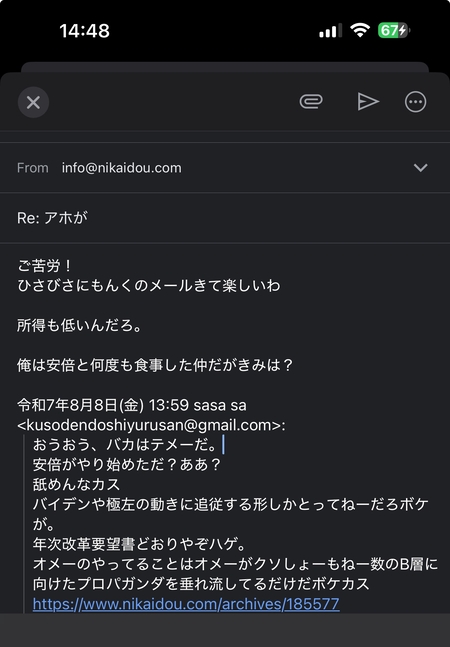Tap the 14:48 clock in status bar
This screenshot has width=450, height=647.
(x=85, y=31)
